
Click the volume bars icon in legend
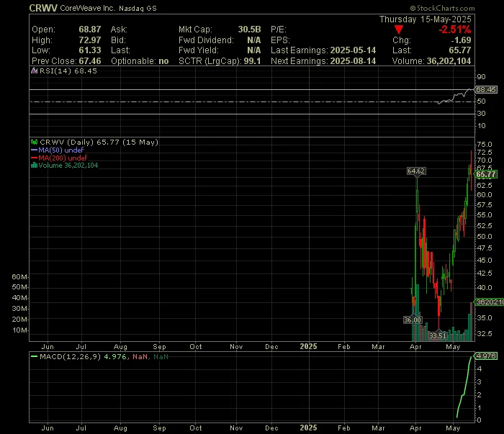tap(34, 166)
